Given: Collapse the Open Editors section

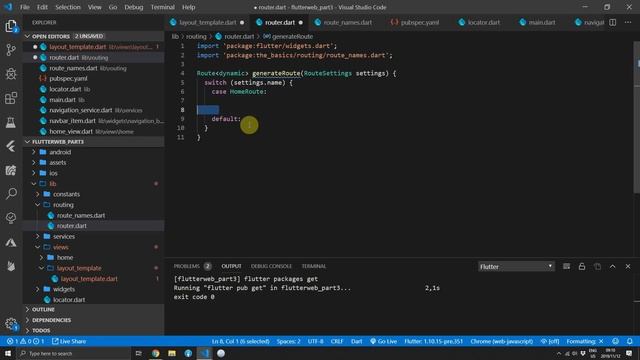Looking at the screenshot, I should coord(93,36).
